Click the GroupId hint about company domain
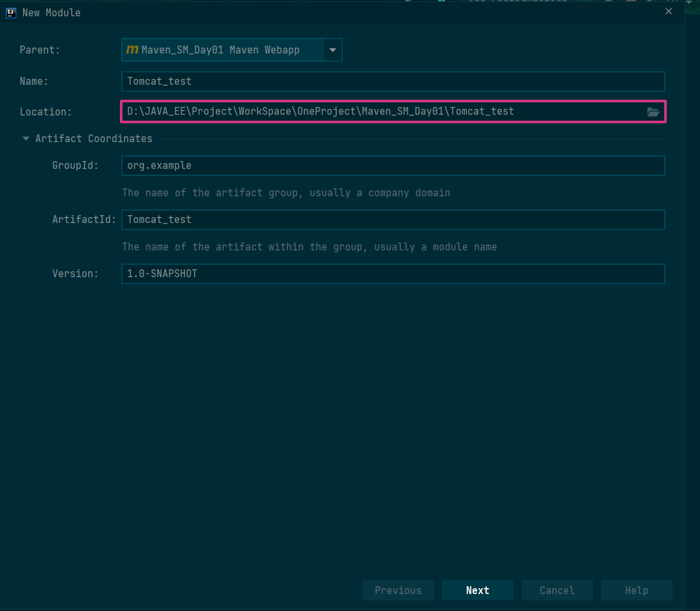Viewport: 700px width, 611px height. point(286,193)
